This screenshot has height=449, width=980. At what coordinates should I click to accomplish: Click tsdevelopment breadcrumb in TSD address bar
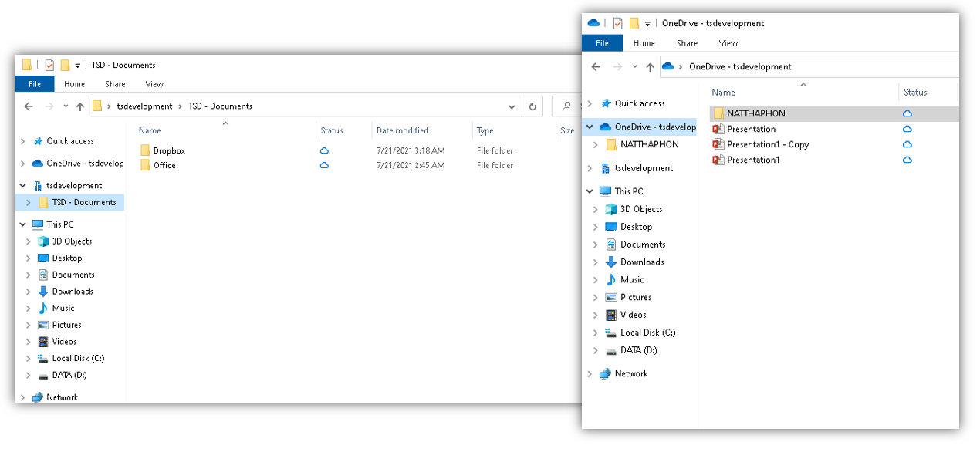[146, 106]
